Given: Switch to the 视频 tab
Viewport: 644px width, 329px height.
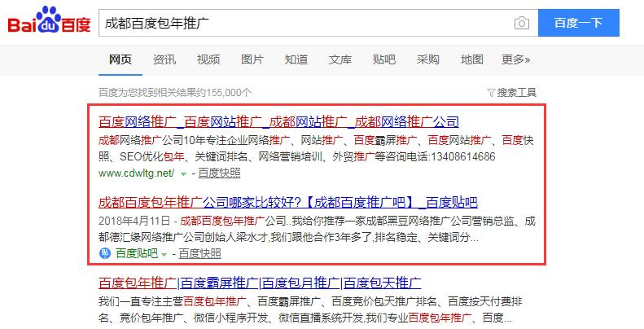Looking at the screenshot, I should (208, 60).
